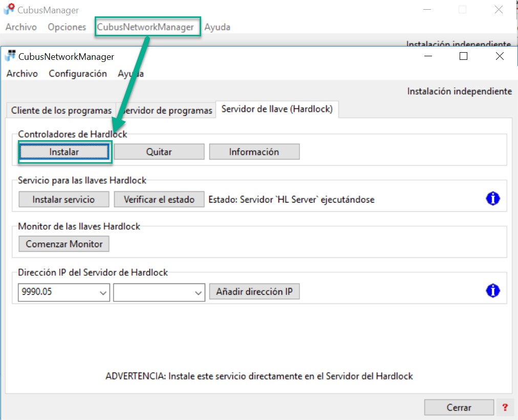The image size is (518, 420).
Task: Switch to Cliente de los programas tab
Action: coord(61,110)
